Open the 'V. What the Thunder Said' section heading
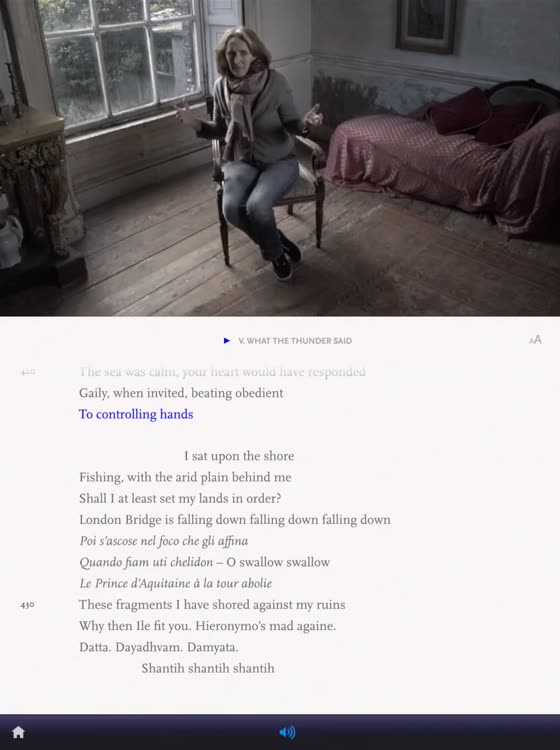 pos(295,341)
